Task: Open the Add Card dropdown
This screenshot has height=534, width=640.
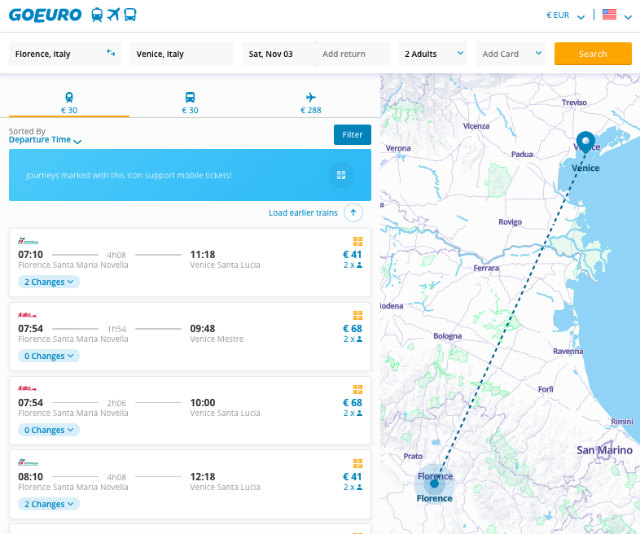Action: [511, 54]
